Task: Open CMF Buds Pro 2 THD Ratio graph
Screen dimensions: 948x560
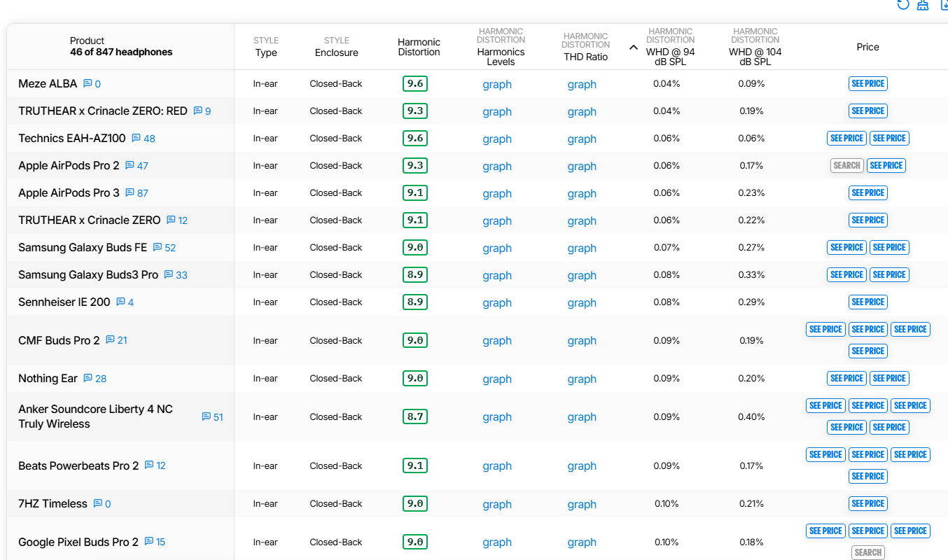Action: point(582,341)
